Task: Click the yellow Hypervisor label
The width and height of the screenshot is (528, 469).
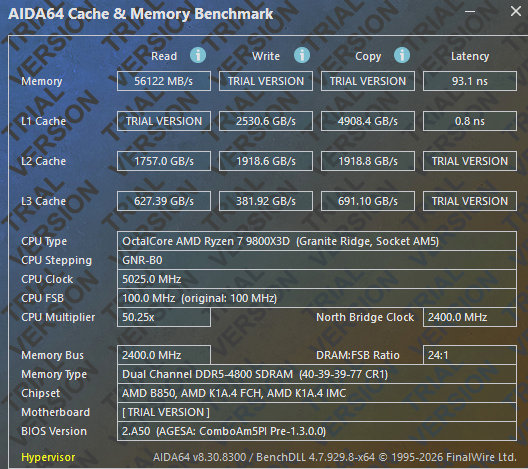Action: (48, 457)
